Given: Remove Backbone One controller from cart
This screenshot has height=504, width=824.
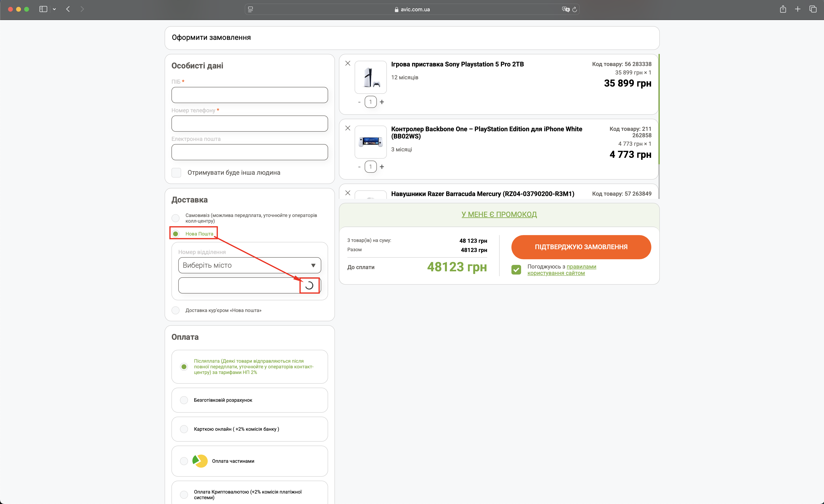Looking at the screenshot, I should click(348, 128).
